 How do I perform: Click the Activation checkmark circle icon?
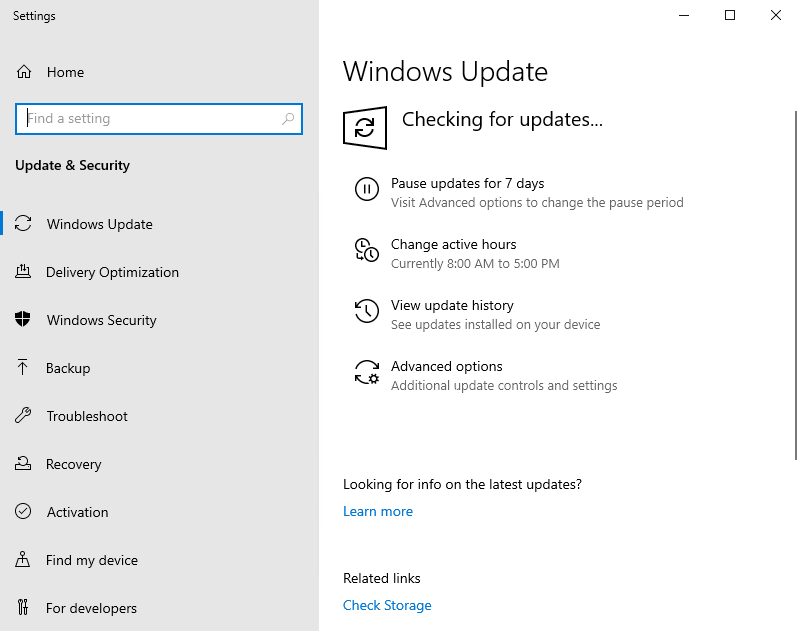pyautogui.click(x=23, y=511)
